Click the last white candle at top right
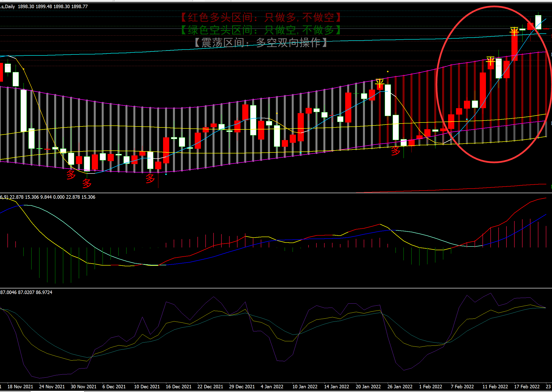Screen dimensions: 552x392 pyautogui.click(x=538, y=22)
